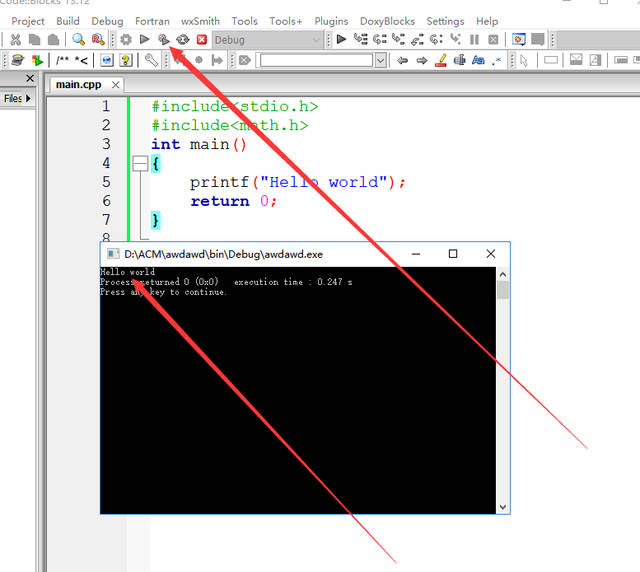Close the left management panel

point(30,78)
